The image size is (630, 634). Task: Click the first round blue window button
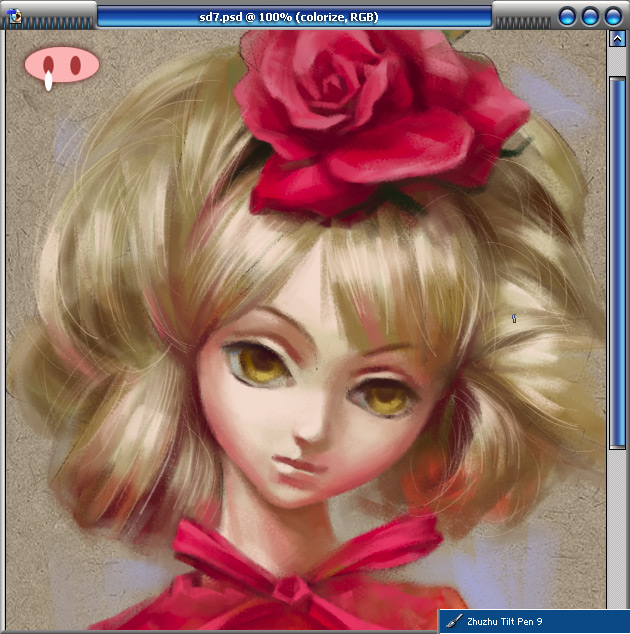pyautogui.click(x=567, y=17)
